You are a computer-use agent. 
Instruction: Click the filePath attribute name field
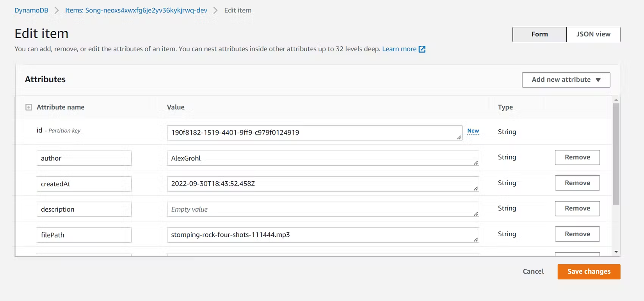click(x=84, y=235)
